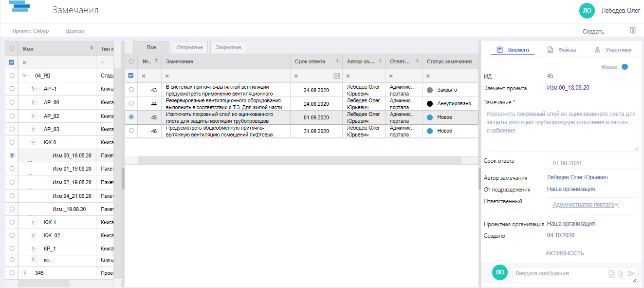Expand the КЖ-1 tree node
644x288 pixels.
33,222
